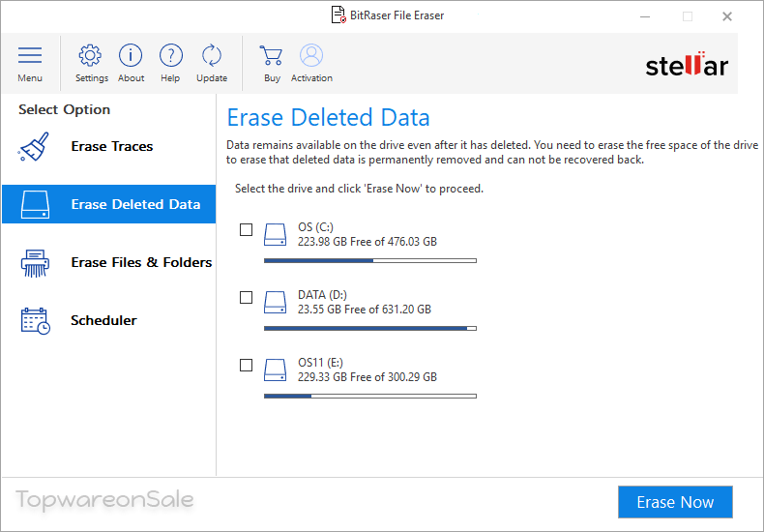764x532 pixels.
Task: Click the Erase Files & Folders shredder icon
Action: click(x=35, y=263)
